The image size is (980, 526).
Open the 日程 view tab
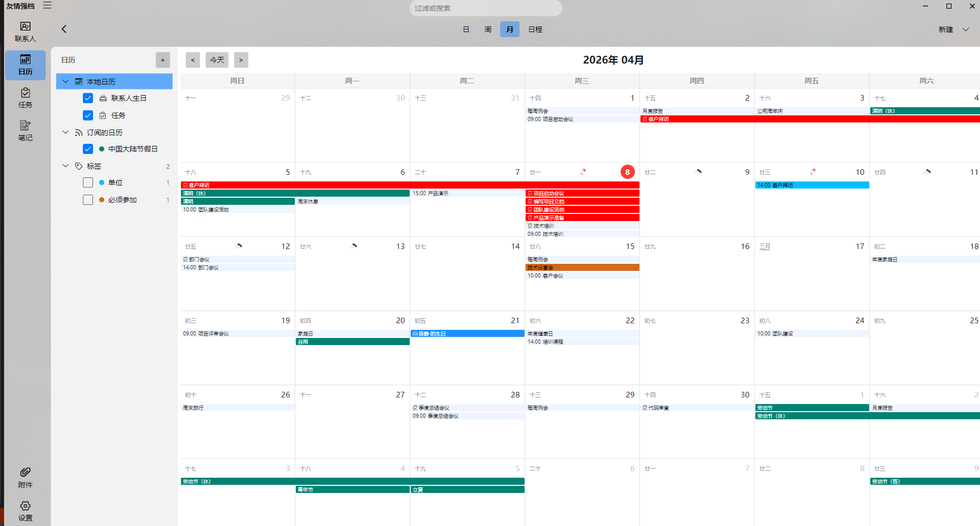point(535,29)
